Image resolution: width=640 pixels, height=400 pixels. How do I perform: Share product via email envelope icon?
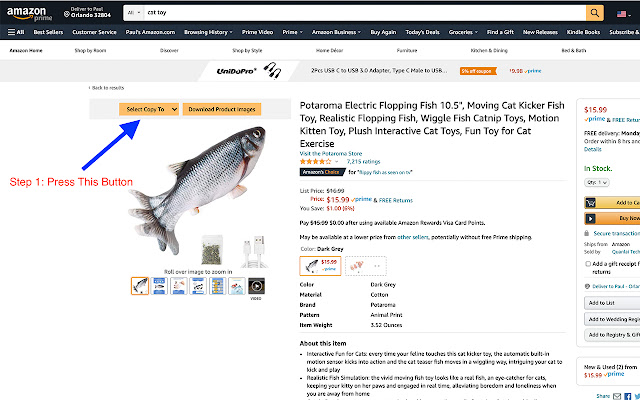(617, 396)
